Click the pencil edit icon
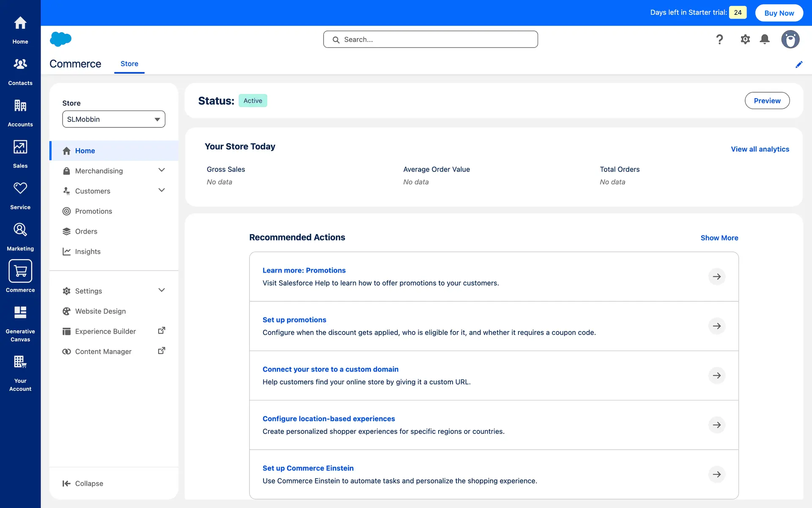812x508 pixels. [798, 64]
